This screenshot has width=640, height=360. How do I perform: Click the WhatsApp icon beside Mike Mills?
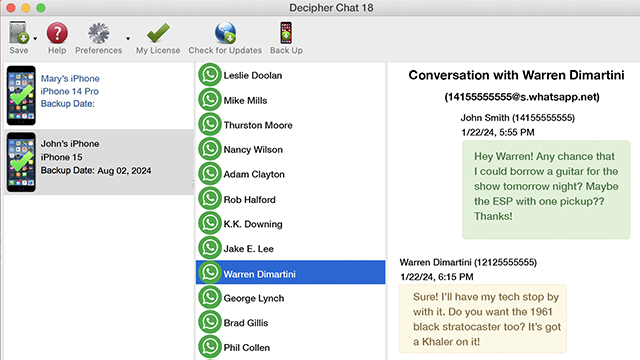210,100
